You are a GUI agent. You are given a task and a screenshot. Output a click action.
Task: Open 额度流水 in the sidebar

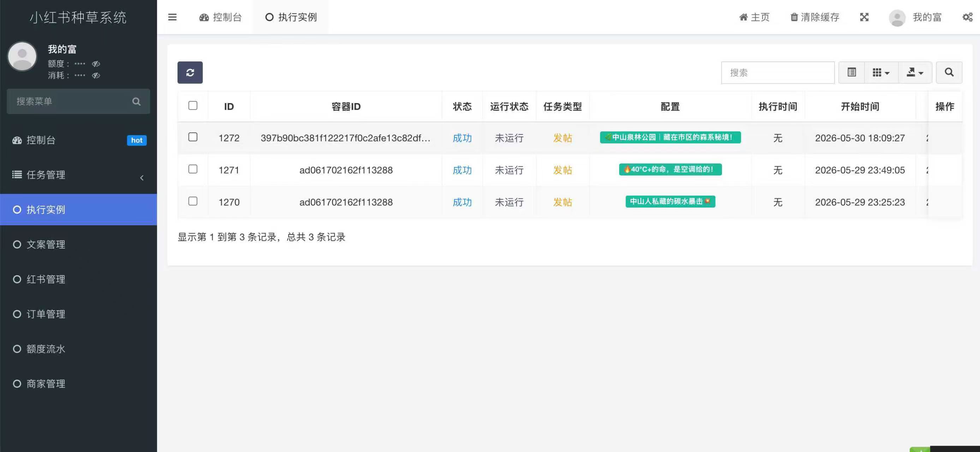tap(78, 349)
